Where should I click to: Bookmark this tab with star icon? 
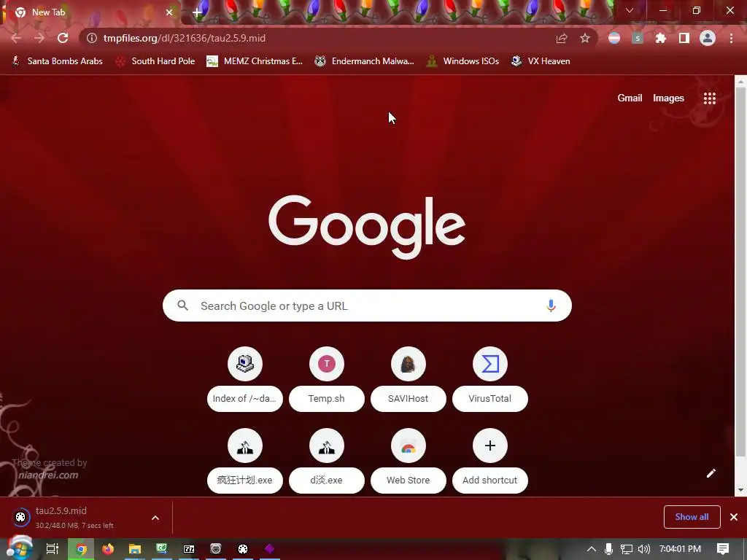[585, 38]
